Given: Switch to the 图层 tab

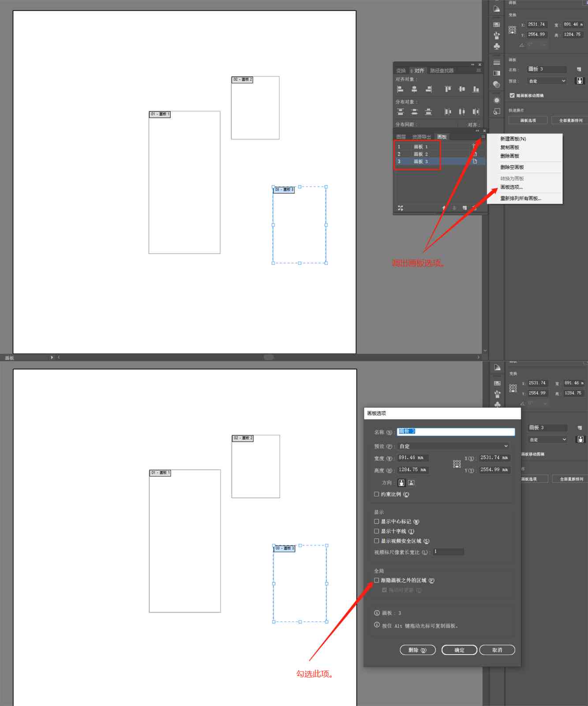Looking at the screenshot, I should pyautogui.click(x=401, y=137).
